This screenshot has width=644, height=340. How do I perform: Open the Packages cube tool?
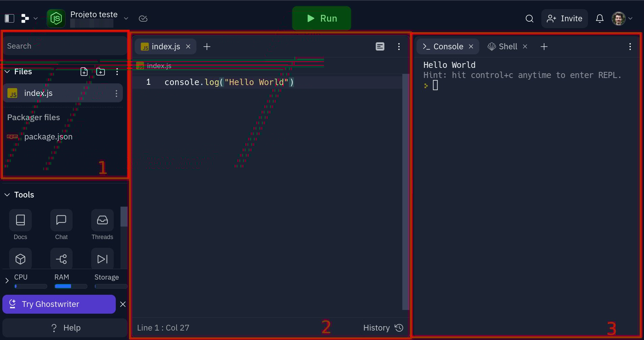pyautogui.click(x=20, y=259)
